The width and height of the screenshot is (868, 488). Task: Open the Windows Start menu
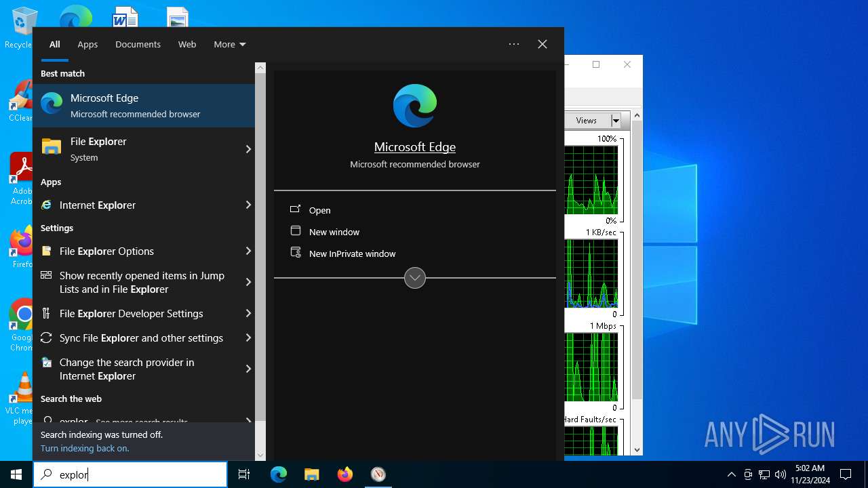point(16,474)
